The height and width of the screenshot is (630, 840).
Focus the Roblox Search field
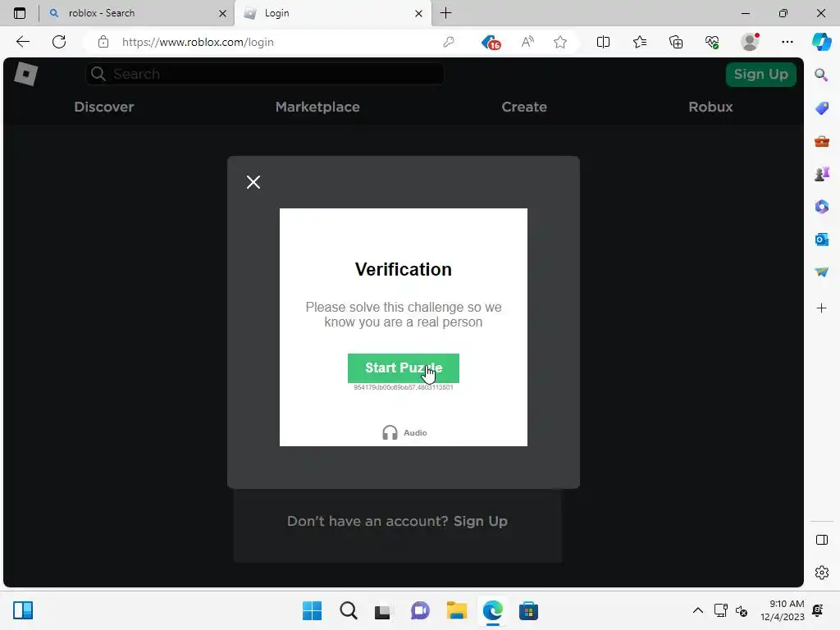click(265, 74)
